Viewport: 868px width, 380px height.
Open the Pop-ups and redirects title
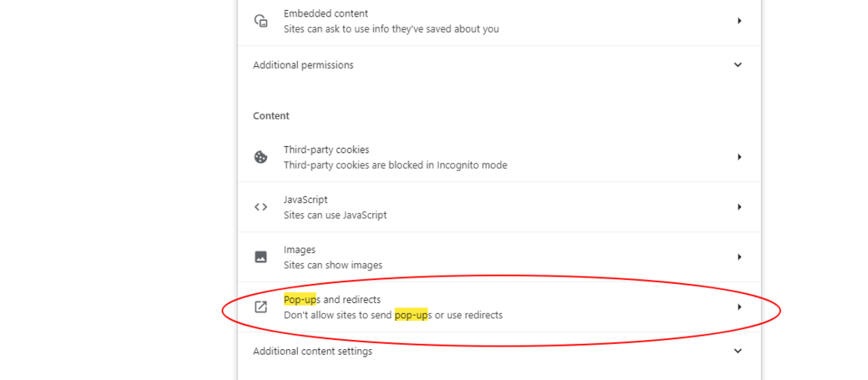tap(332, 300)
